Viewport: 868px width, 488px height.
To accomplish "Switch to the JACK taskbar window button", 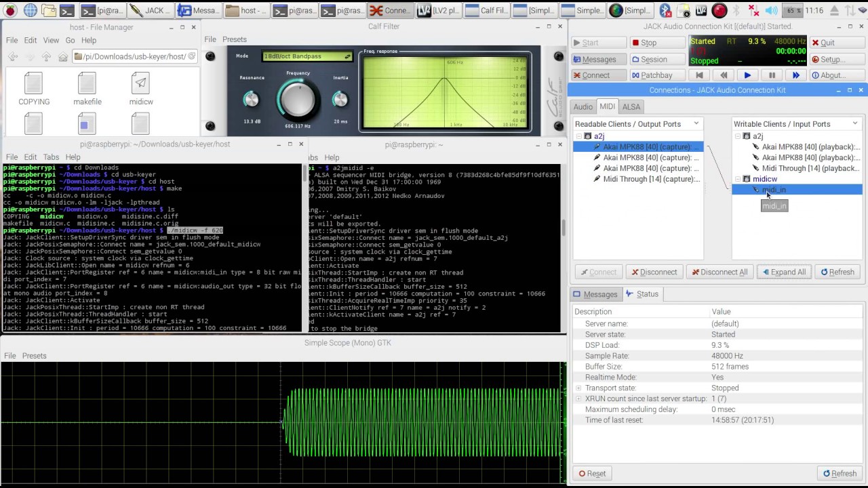I will [150, 10].
